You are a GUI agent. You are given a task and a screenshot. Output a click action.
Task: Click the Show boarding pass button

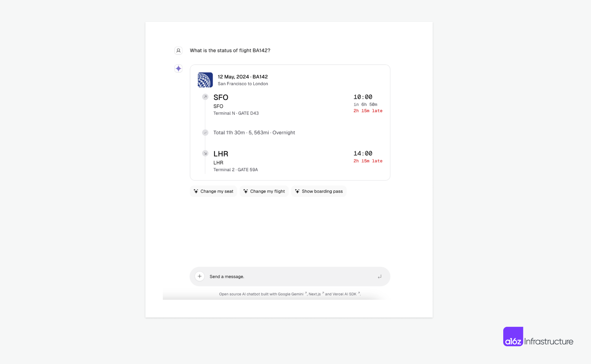point(319,191)
